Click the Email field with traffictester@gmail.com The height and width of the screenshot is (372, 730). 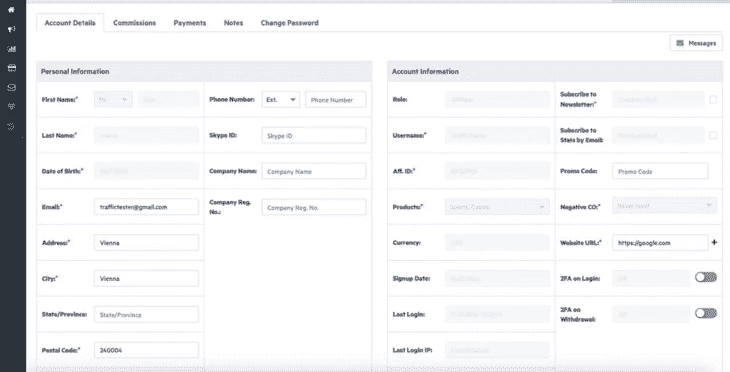click(x=146, y=207)
